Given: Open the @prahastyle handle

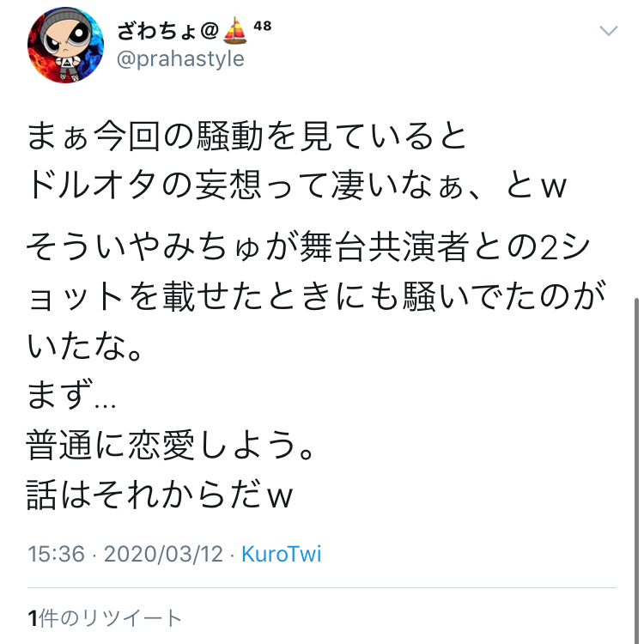Looking at the screenshot, I should pos(180,58).
